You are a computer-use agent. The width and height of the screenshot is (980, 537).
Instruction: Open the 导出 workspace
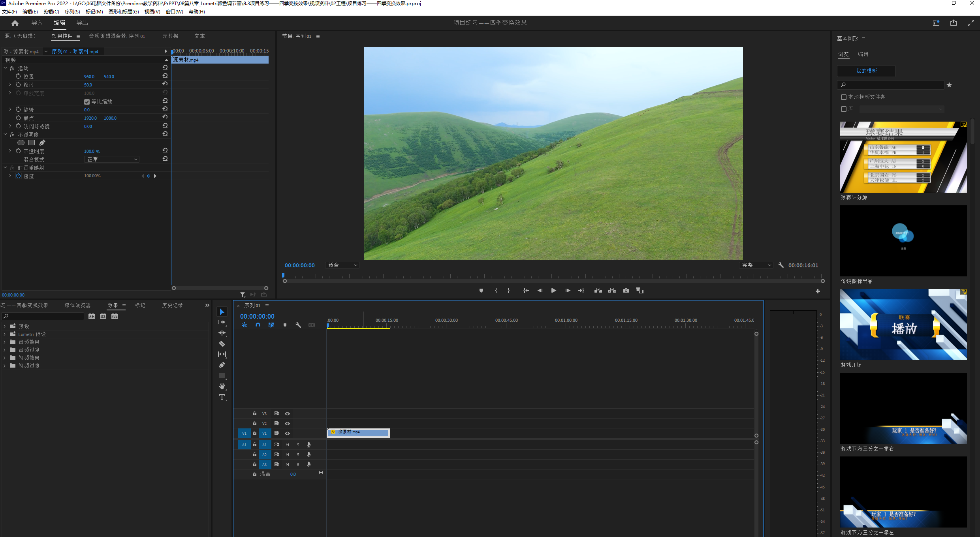[x=82, y=23]
